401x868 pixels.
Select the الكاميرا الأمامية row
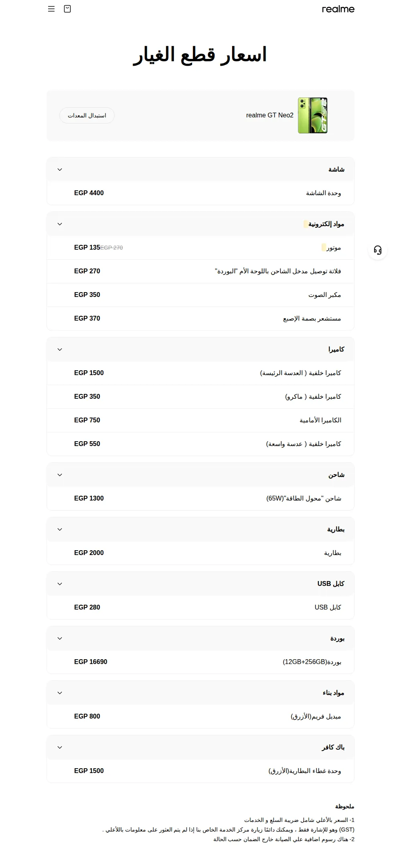200,420
